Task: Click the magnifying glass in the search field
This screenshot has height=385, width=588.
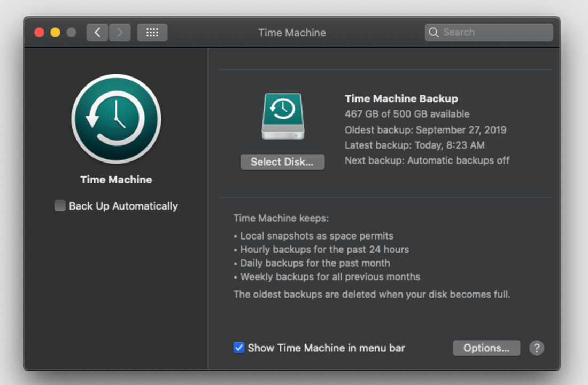Action: [434, 32]
